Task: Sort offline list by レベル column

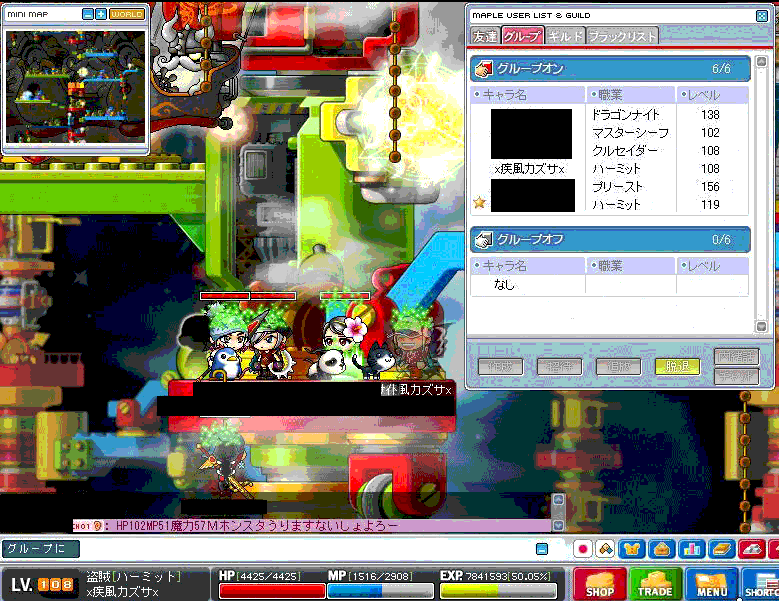Action: pyautogui.click(x=712, y=266)
